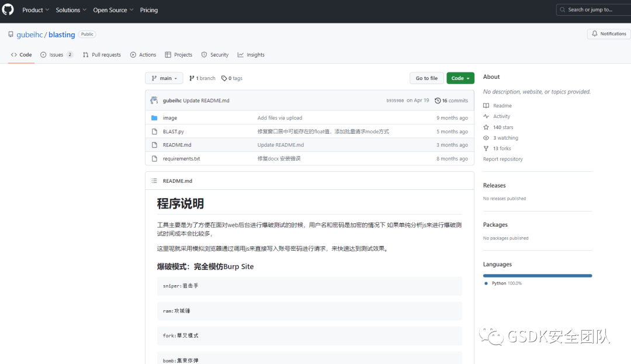Switch to the Pull requests tab

click(102, 55)
